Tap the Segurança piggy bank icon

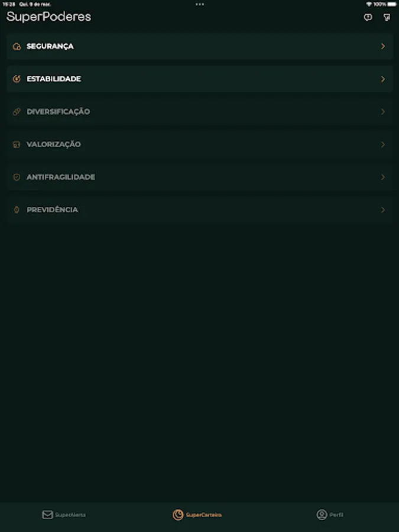tap(17, 47)
